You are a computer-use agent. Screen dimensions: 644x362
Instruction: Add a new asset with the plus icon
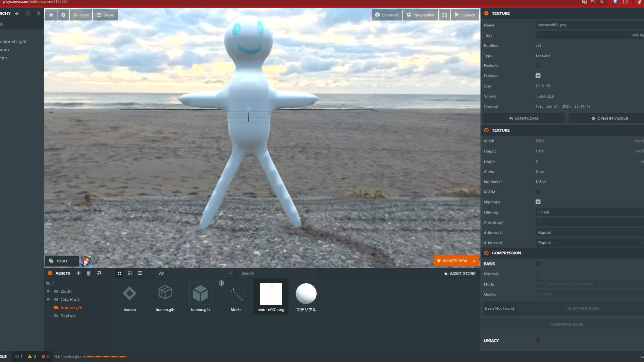(78, 273)
